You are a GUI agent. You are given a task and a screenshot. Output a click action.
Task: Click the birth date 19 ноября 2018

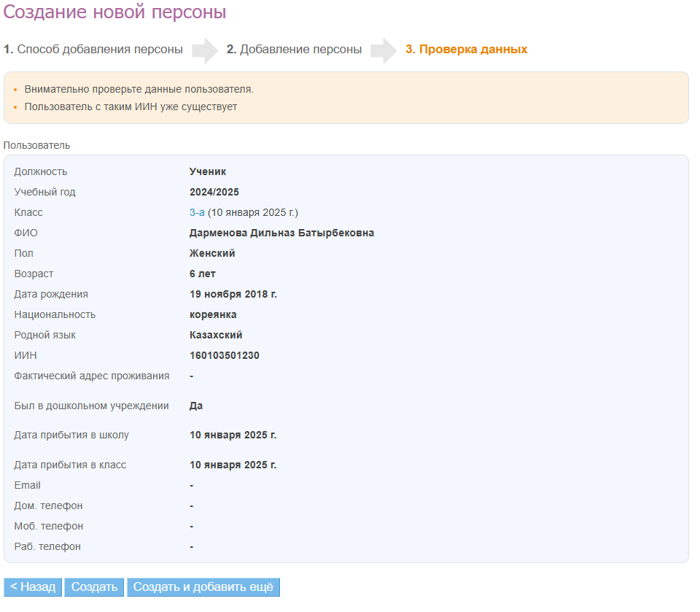[233, 294]
